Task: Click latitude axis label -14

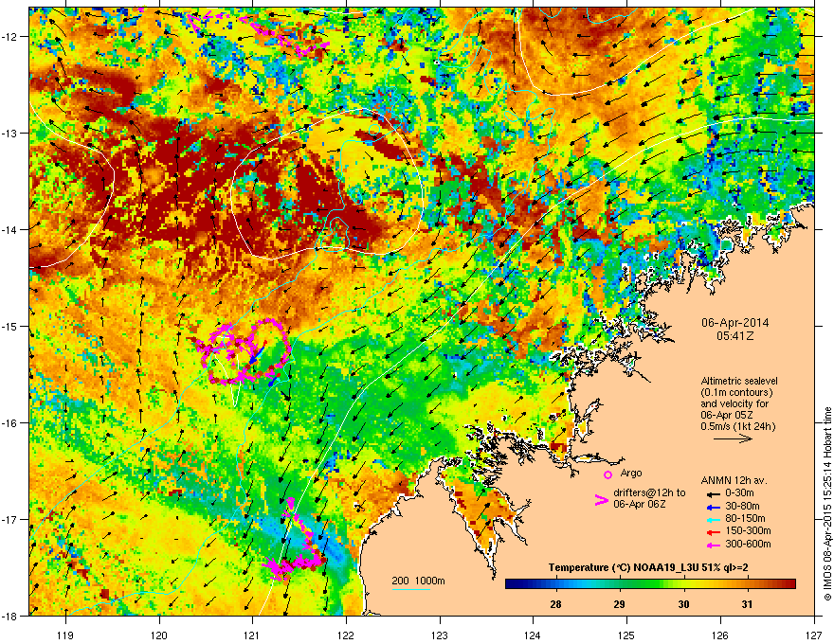Action: (9, 229)
